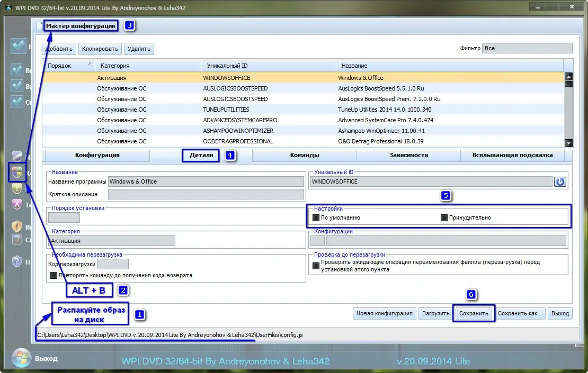Tick the check-pending-rename-operations checkbox
Screen dimensions: 588x373
316,266
